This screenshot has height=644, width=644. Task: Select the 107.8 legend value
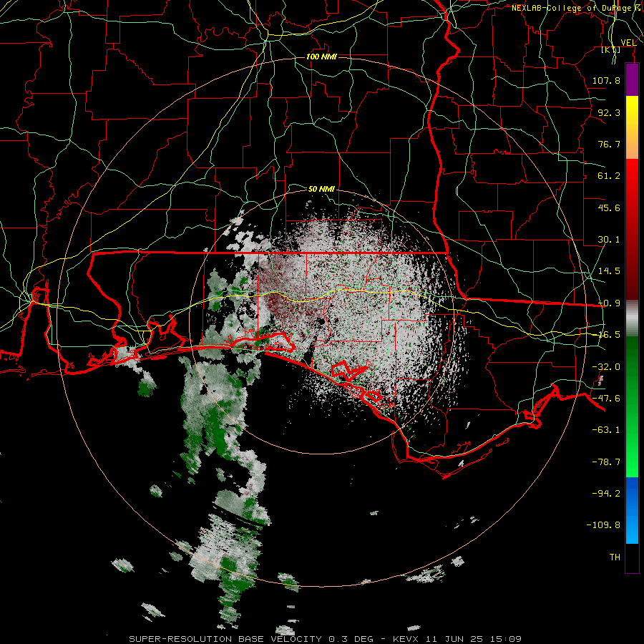pos(606,80)
